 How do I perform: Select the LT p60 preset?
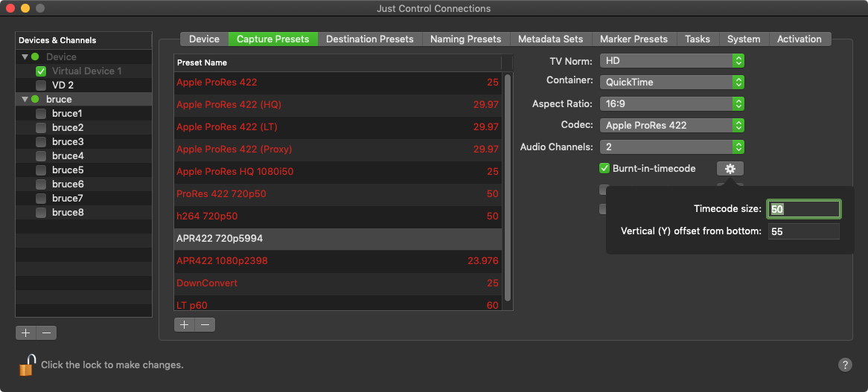[x=338, y=303]
